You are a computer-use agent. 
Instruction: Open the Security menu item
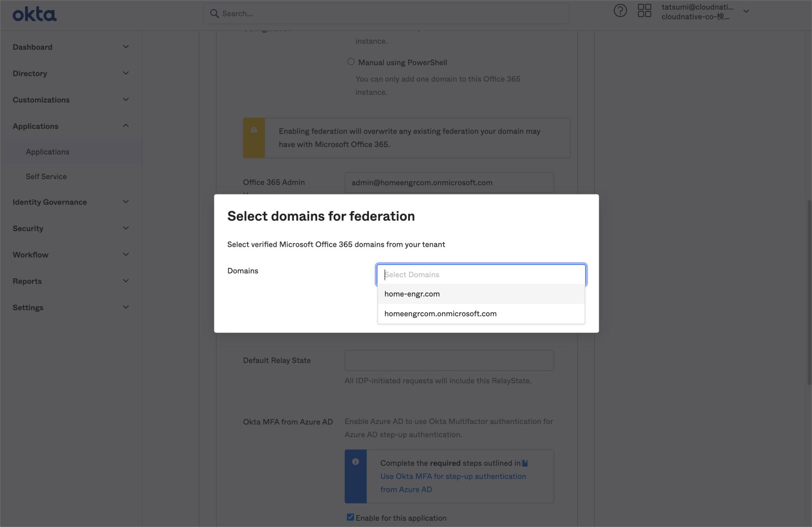tap(27, 228)
